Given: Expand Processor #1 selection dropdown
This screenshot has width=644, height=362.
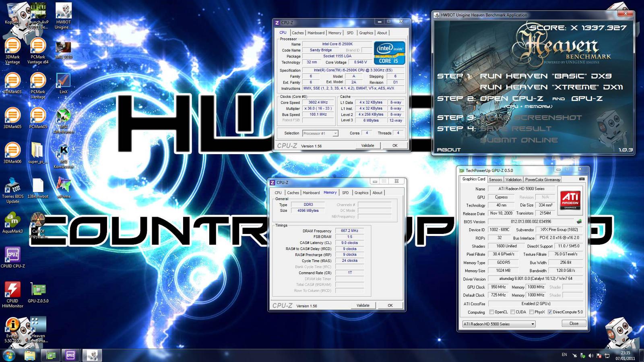Looking at the screenshot, I should (x=320, y=133).
